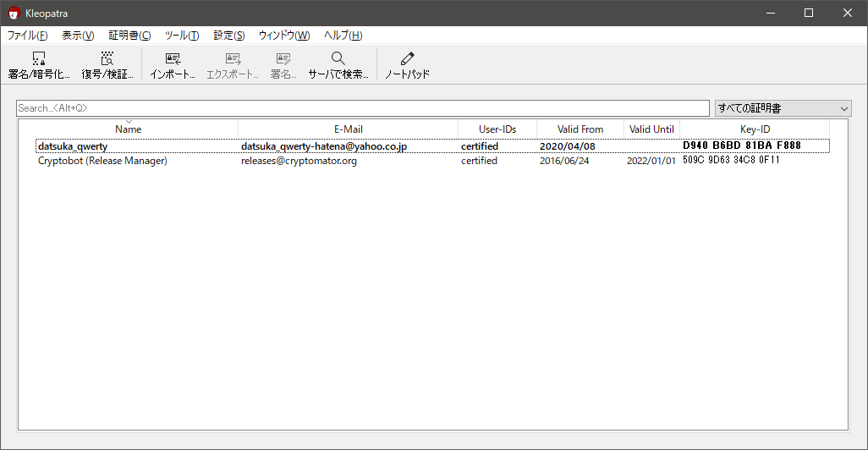Open the Sign/Encrypt (署名/暗号化) tool
Image resolution: width=868 pixels, height=450 pixels.
point(39,65)
